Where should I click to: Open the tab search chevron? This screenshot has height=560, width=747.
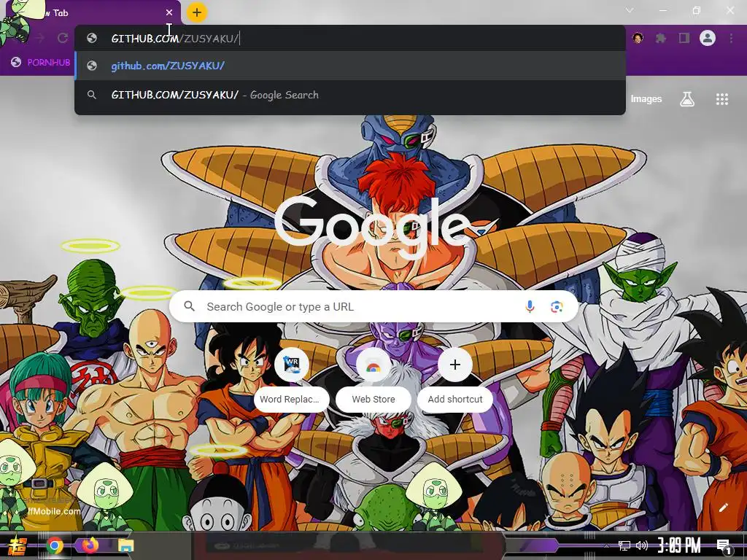tap(630, 10)
